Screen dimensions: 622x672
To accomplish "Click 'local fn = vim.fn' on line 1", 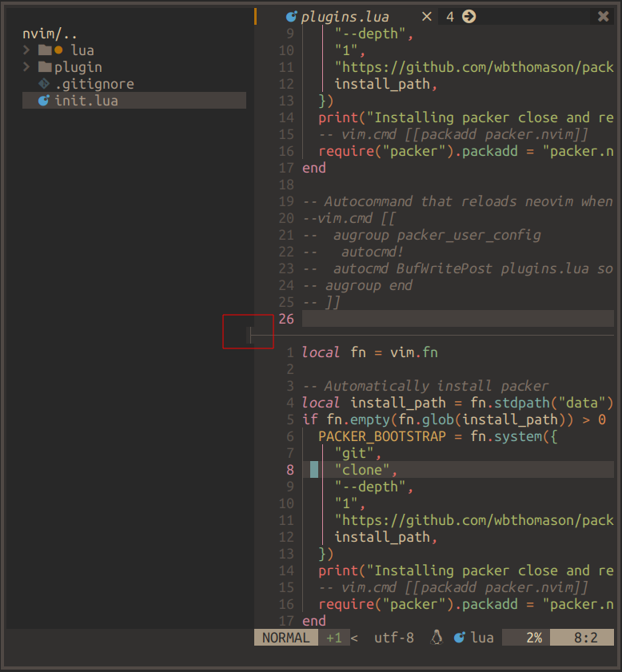I will coord(369,352).
